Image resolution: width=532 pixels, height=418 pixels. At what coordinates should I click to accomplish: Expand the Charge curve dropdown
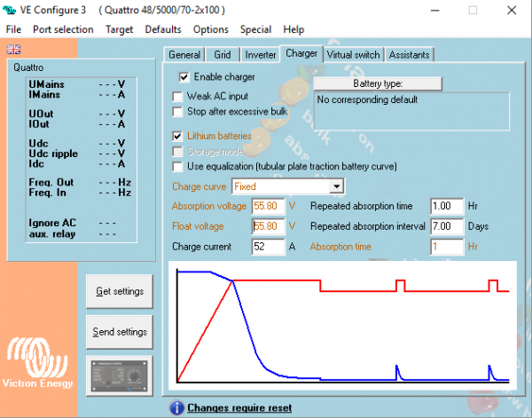(336, 186)
